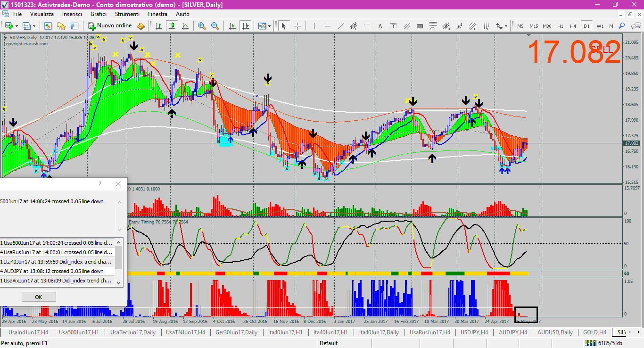Viewport: 644px width, 348px height.
Task: Select the D1 timeframe button
Action: tap(586, 26)
